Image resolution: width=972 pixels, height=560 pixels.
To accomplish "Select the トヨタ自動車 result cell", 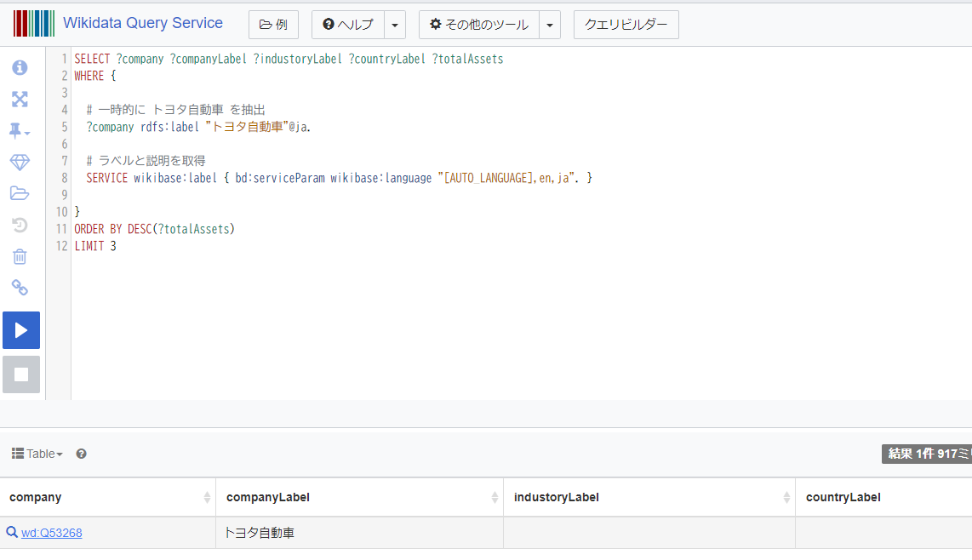I will tap(359, 533).
